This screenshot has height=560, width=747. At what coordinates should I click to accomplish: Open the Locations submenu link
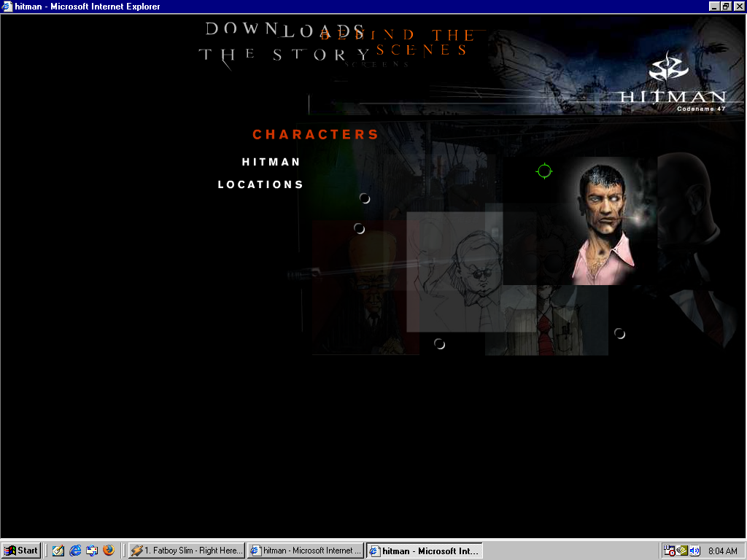click(260, 184)
